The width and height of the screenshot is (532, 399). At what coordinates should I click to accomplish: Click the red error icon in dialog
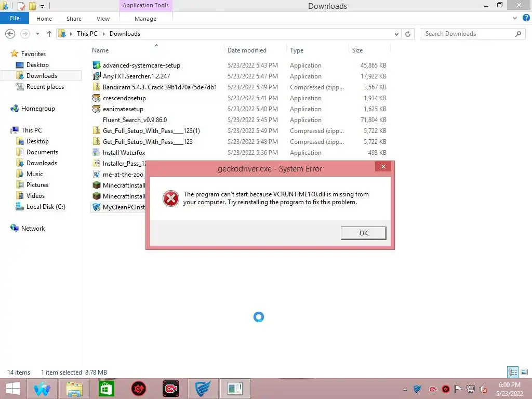click(x=170, y=198)
